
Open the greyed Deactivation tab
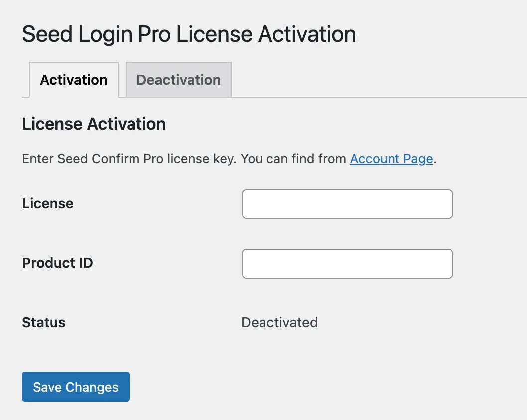[x=178, y=80]
